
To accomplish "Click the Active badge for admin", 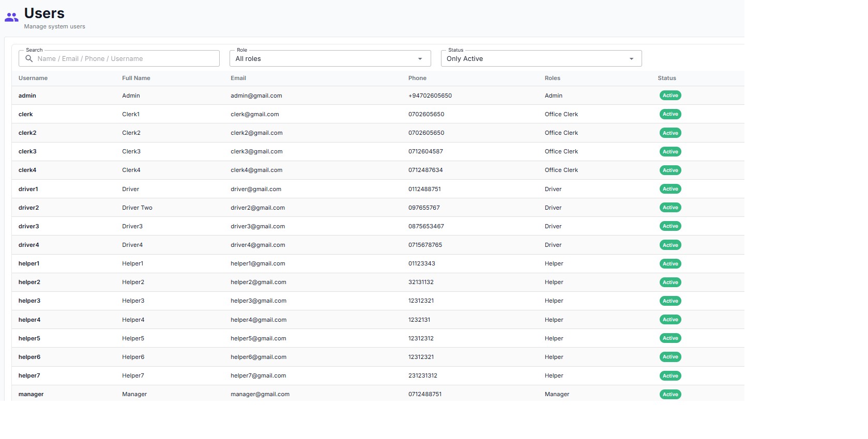I will [x=670, y=96].
